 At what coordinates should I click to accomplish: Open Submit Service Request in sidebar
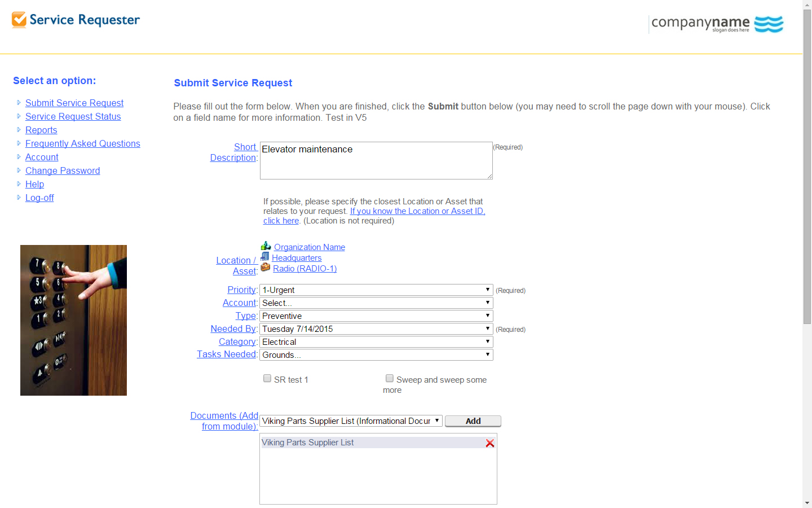(74, 103)
